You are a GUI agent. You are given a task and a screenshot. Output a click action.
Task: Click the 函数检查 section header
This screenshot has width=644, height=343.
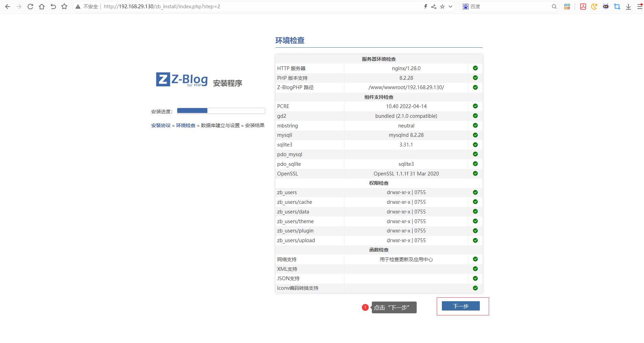coord(379,250)
